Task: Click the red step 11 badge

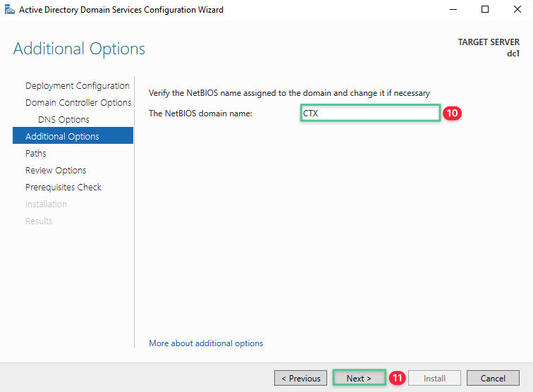Action: coord(398,379)
